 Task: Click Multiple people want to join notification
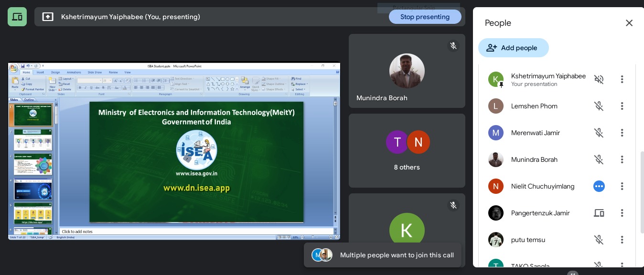(x=383, y=255)
